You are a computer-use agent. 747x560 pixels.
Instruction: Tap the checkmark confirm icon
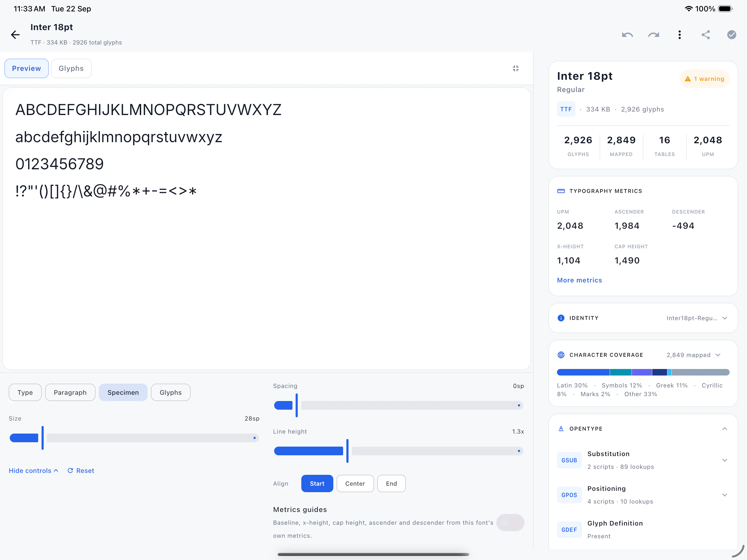tap(732, 35)
